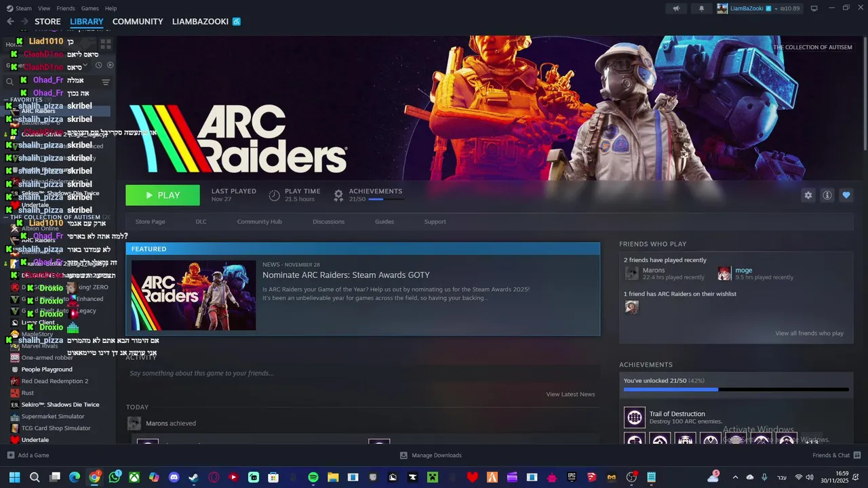Screen dimensions: 868x488
Task: Open the notifications bell icon
Action: (x=701, y=8)
